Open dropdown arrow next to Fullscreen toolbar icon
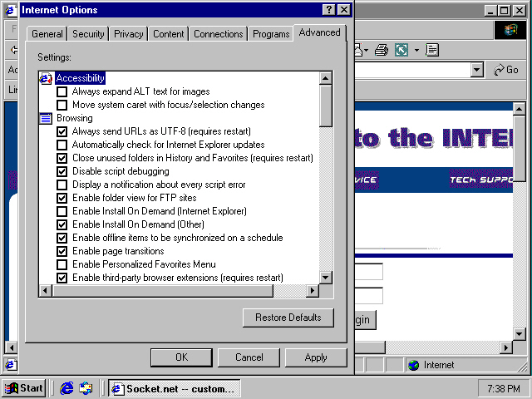Image resolution: width=532 pixels, height=399 pixels. (x=416, y=50)
